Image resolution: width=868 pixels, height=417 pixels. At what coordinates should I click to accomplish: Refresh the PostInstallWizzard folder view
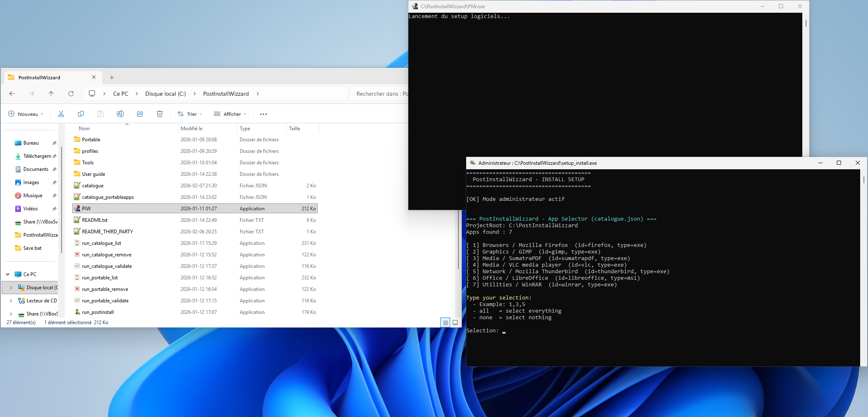(x=71, y=94)
